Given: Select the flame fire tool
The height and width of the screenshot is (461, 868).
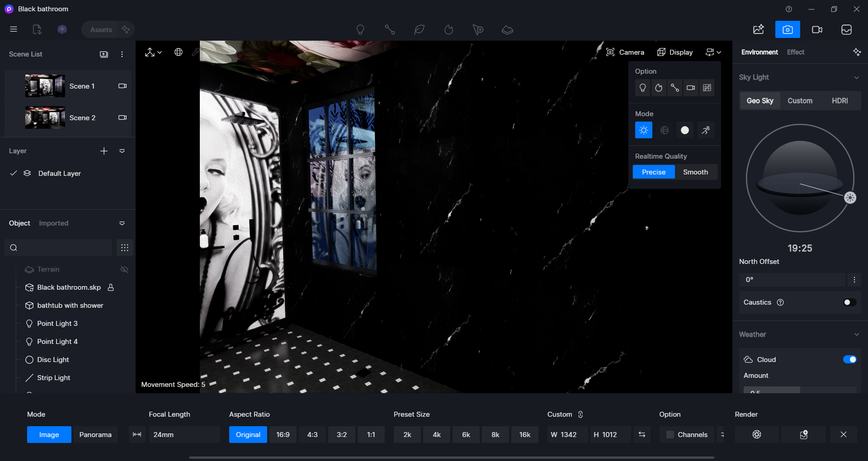Looking at the screenshot, I should coord(448,30).
